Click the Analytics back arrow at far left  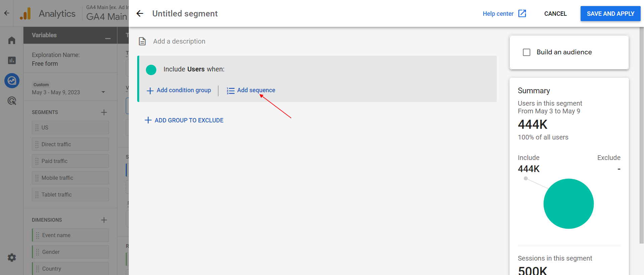click(7, 13)
